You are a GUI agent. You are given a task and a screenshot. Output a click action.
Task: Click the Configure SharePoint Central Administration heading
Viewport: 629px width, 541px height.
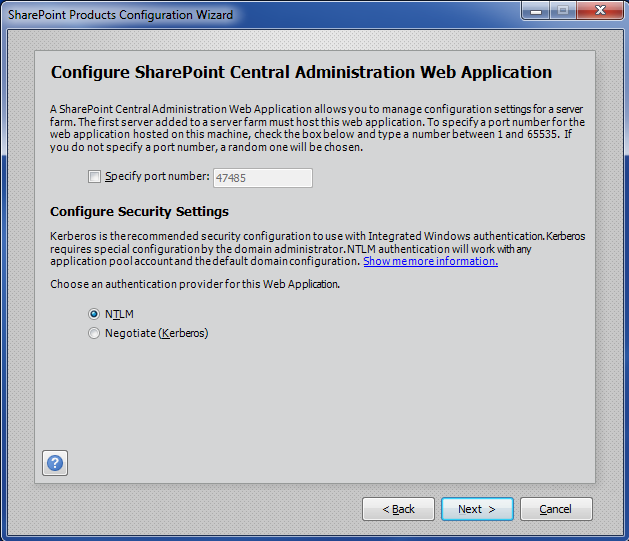coord(301,73)
